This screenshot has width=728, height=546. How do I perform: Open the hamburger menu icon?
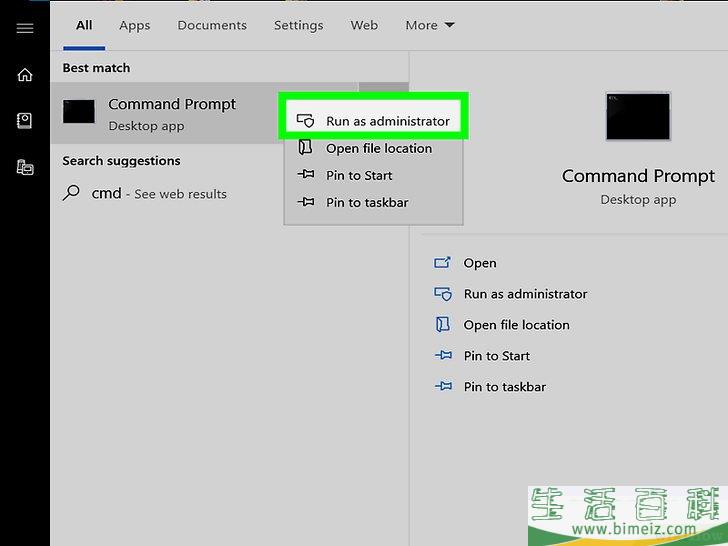point(25,28)
